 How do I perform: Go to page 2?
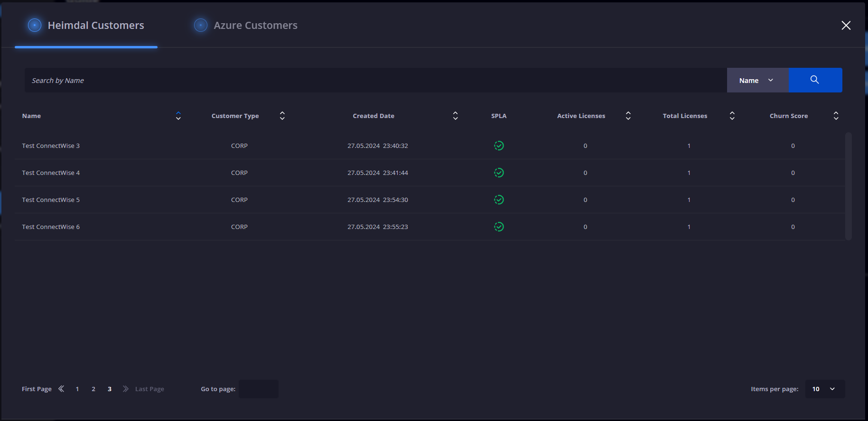click(93, 389)
